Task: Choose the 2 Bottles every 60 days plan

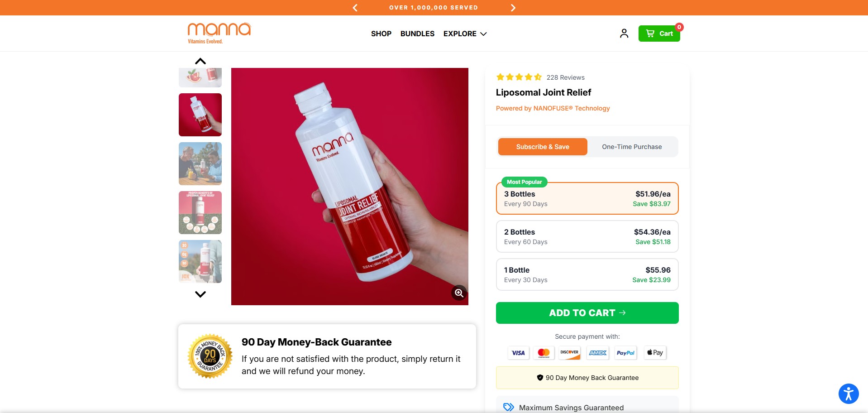Action: 587,236
